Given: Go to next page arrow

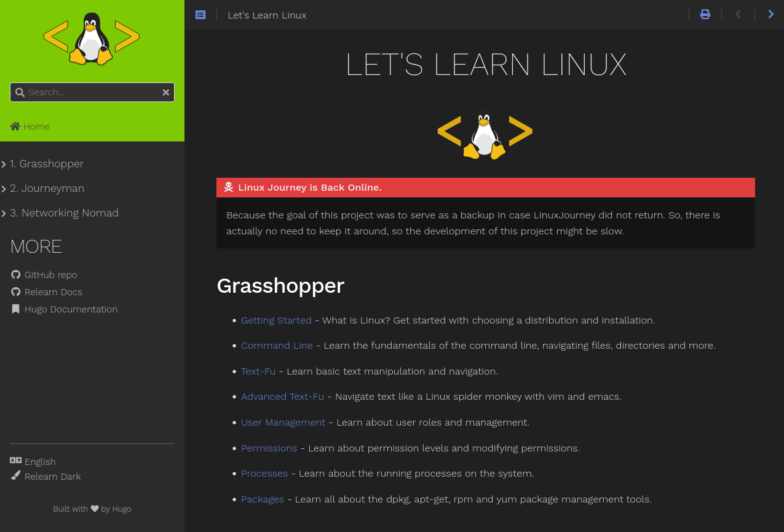Looking at the screenshot, I should (x=770, y=15).
